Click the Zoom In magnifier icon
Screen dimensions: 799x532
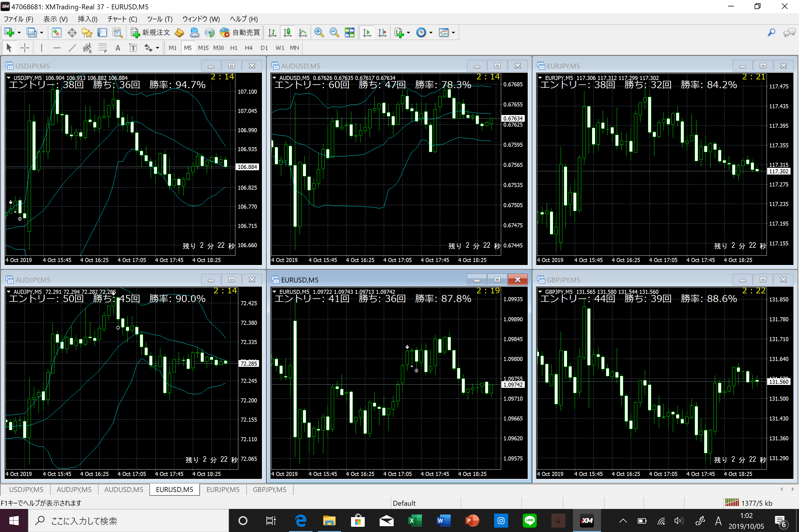(319, 33)
